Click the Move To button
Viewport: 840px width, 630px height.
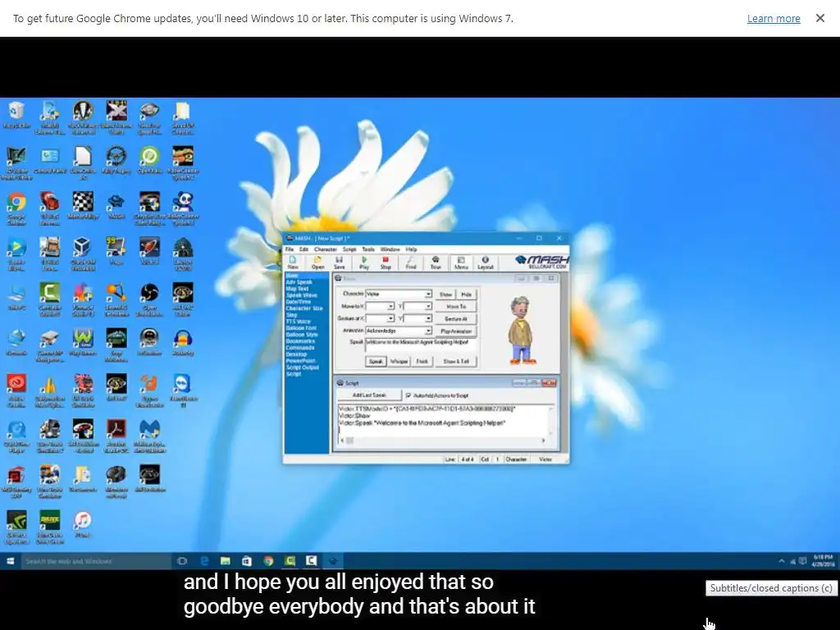point(456,307)
